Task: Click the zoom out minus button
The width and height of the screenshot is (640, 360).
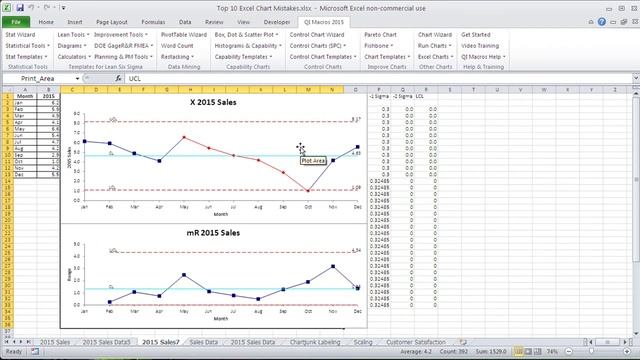Action: coord(569,351)
